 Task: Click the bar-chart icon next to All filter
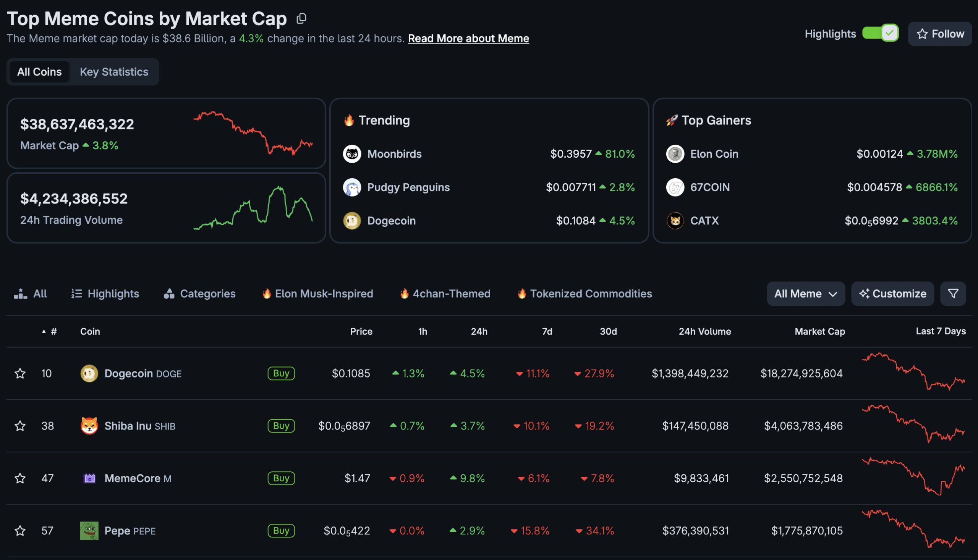click(20, 294)
